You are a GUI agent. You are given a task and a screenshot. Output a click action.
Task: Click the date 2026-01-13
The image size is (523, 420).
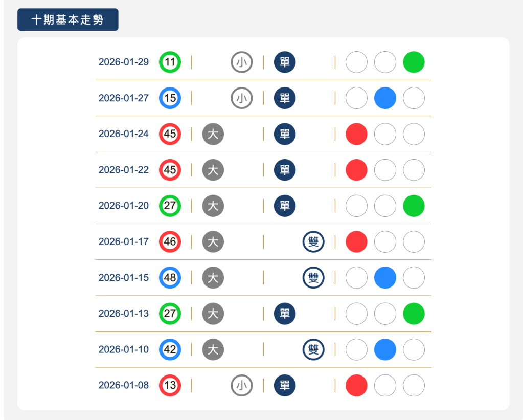tap(124, 313)
